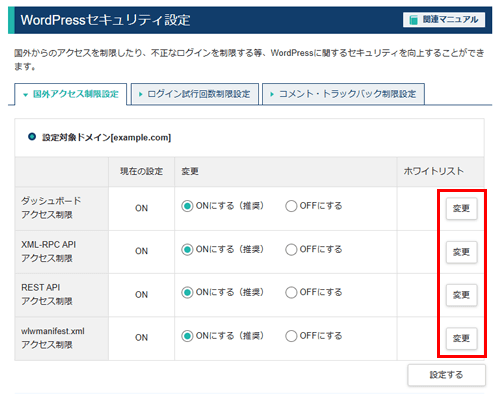Click 変更 whitelist button for REST API row
The height and width of the screenshot is (394, 500).
pos(461,295)
